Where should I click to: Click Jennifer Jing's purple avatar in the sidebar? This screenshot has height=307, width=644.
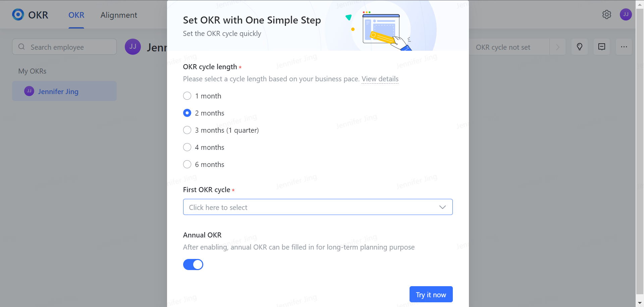pyautogui.click(x=29, y=91)
